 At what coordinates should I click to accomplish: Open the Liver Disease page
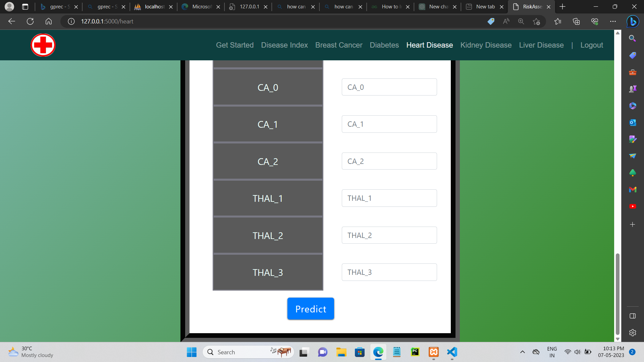(541, 45)
